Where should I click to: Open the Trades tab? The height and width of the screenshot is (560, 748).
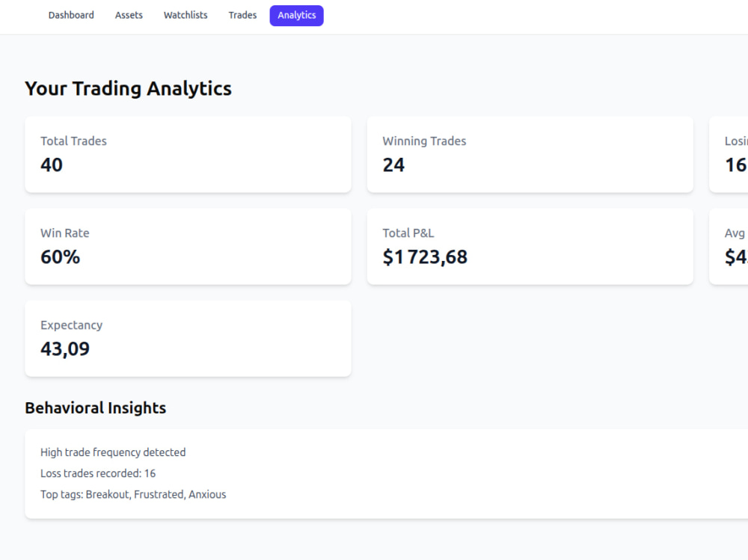coord(242,15)
